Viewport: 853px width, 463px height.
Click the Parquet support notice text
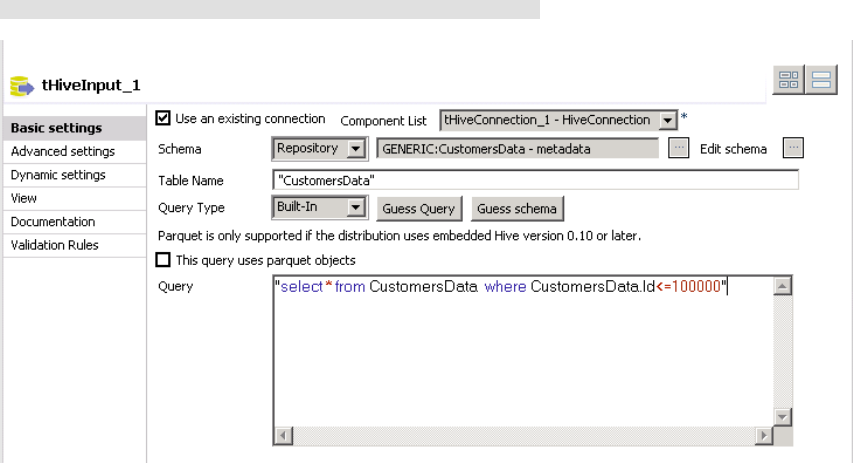pos(399,236)
